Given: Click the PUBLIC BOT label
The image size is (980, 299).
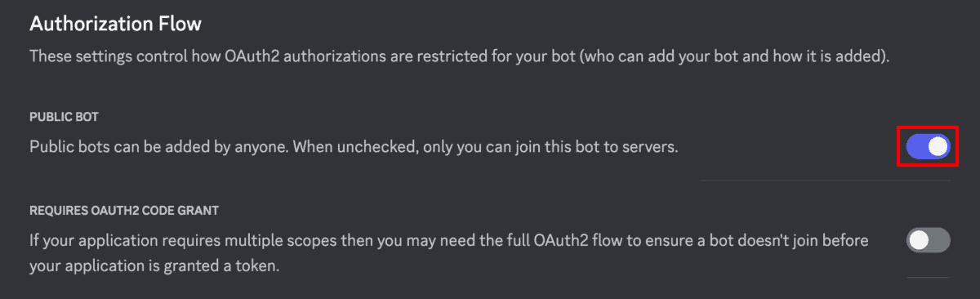Looking at the screenshot, I should coord(64,116).
